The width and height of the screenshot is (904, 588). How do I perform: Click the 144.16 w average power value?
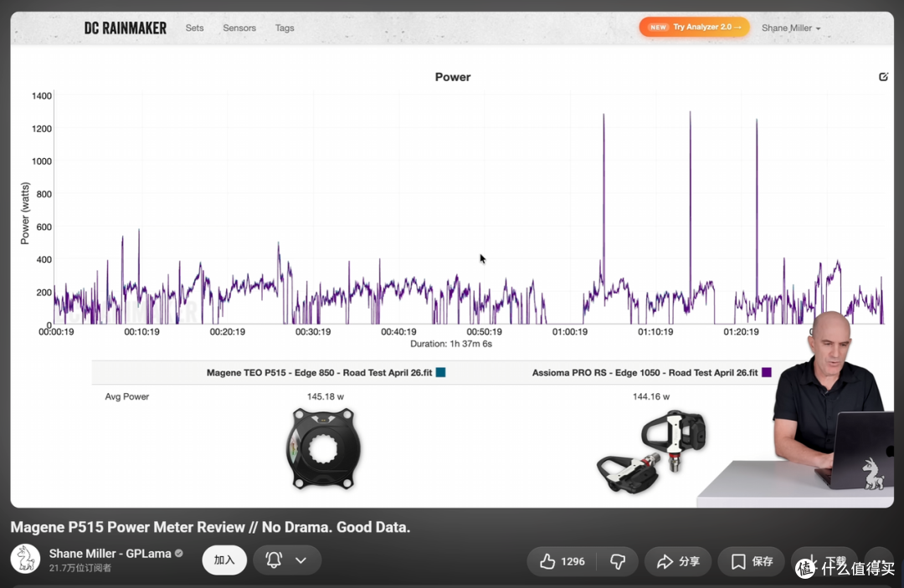651,396
